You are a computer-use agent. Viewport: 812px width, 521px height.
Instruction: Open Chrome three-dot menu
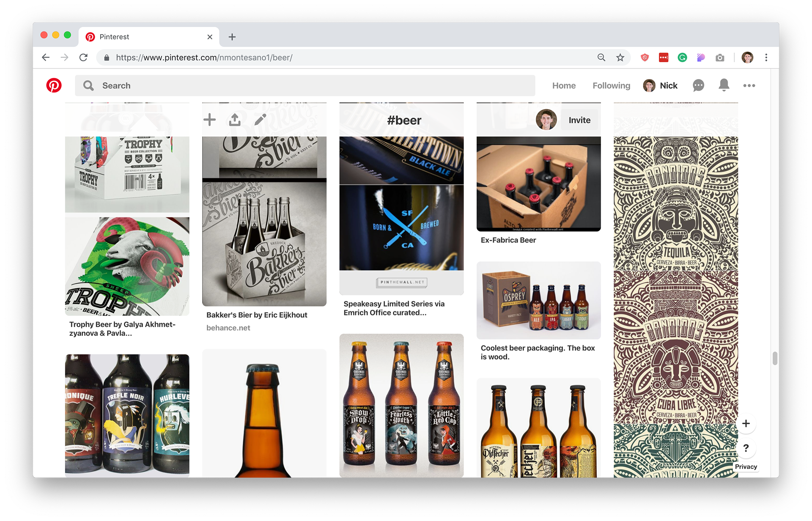(x=766, y=58)
